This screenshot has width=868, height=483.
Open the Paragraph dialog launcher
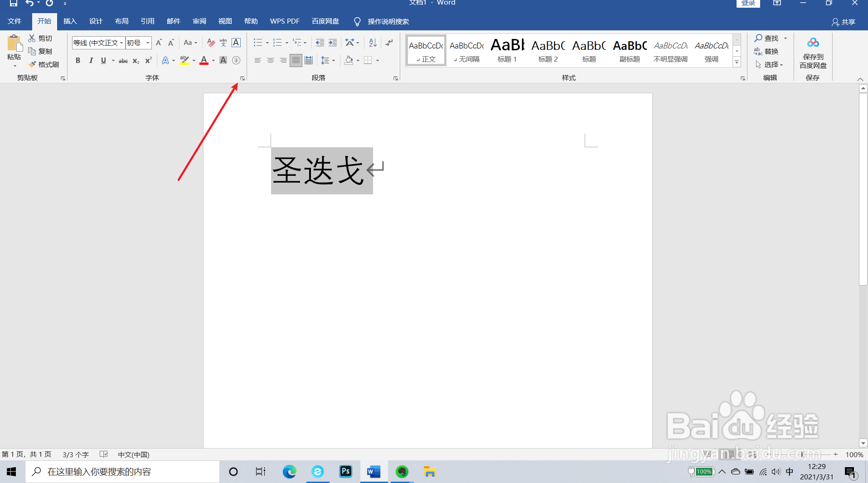point(396,78)
